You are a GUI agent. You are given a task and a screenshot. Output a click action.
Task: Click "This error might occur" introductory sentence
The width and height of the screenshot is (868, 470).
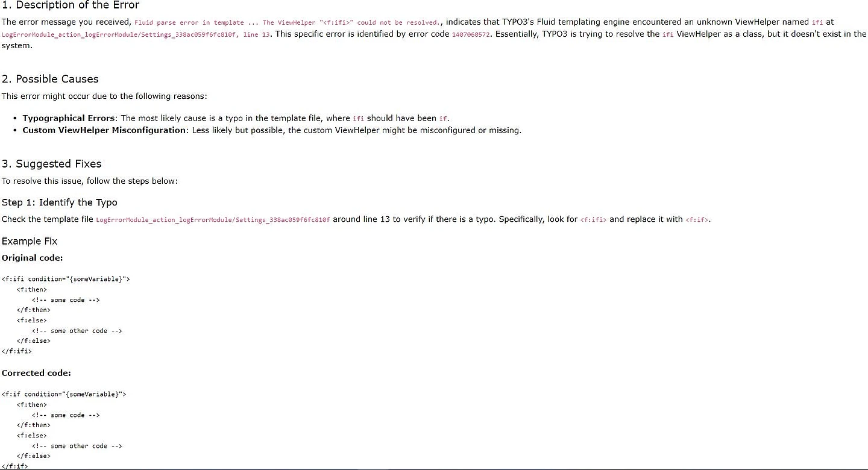tap(104, 96)
